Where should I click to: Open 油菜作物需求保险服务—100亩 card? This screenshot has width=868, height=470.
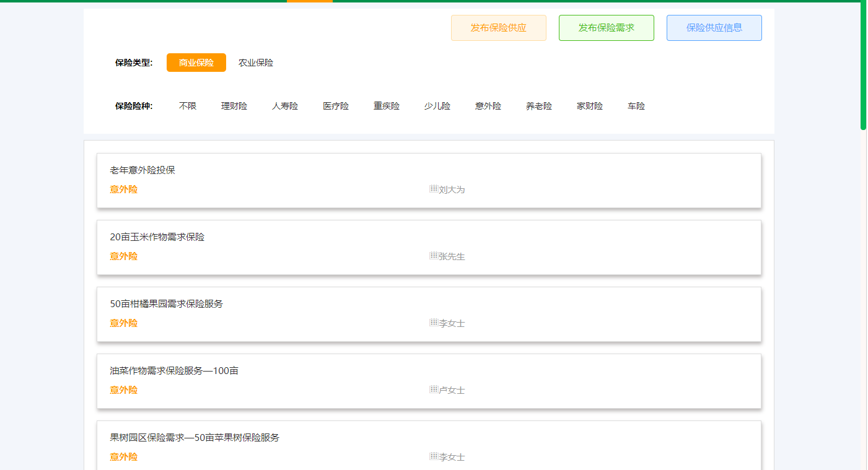pos(174,371)
